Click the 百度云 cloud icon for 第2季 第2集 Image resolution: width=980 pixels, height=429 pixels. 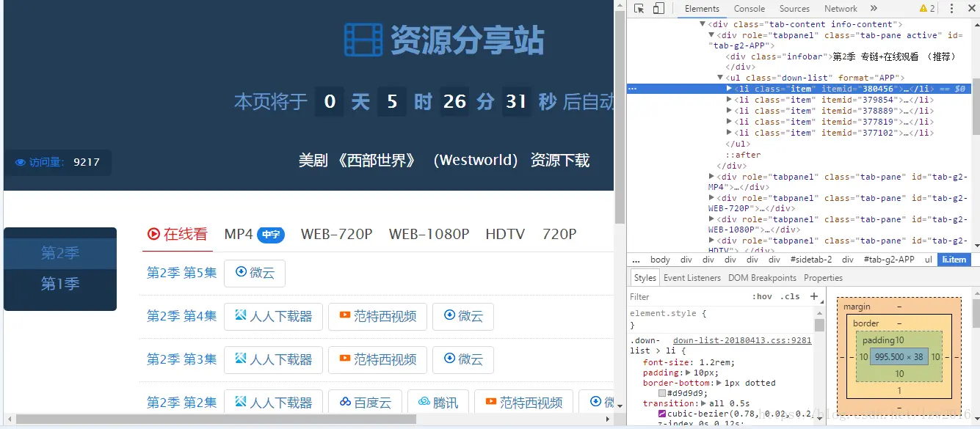[345, 402]
